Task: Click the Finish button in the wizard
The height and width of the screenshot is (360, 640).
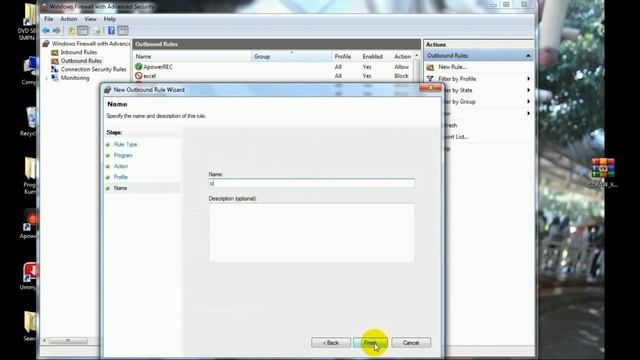Action: point(370,343)
